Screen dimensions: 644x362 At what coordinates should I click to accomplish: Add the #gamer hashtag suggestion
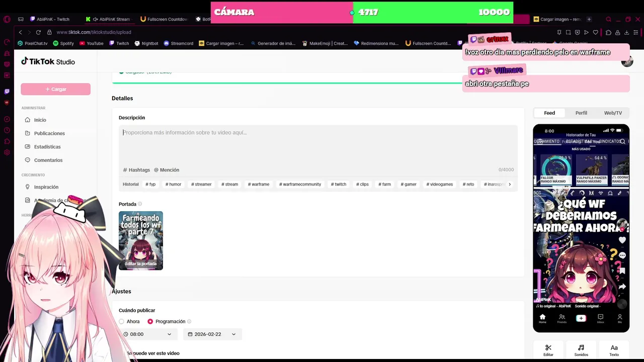pos(409,184)
